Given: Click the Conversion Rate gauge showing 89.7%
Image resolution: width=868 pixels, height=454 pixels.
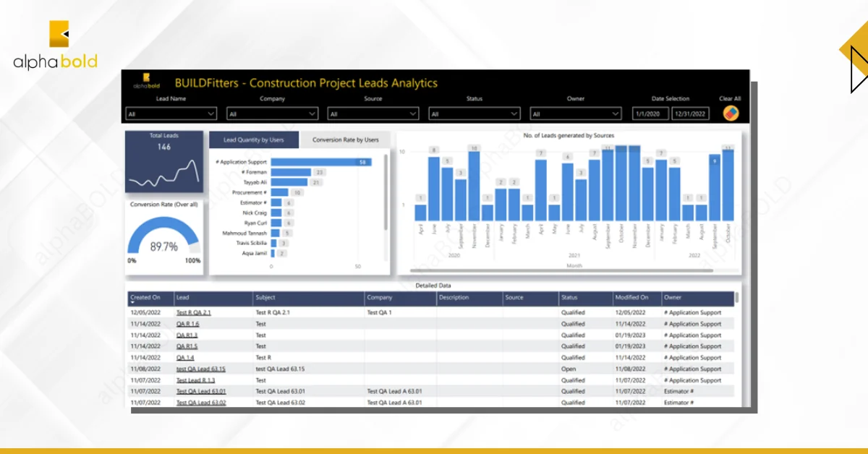Looking at the screenshot, I should 164,237.
